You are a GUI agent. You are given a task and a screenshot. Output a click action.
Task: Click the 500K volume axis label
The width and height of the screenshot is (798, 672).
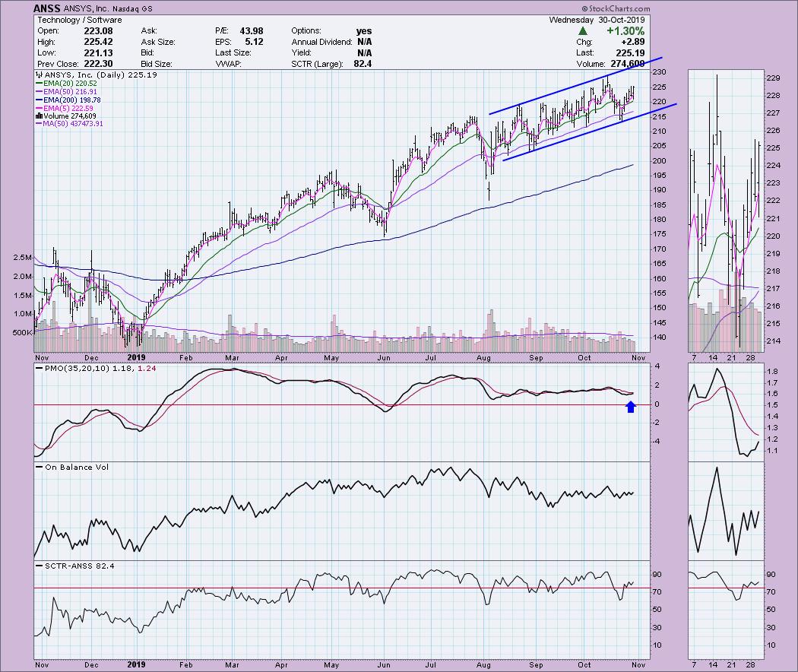22,332
